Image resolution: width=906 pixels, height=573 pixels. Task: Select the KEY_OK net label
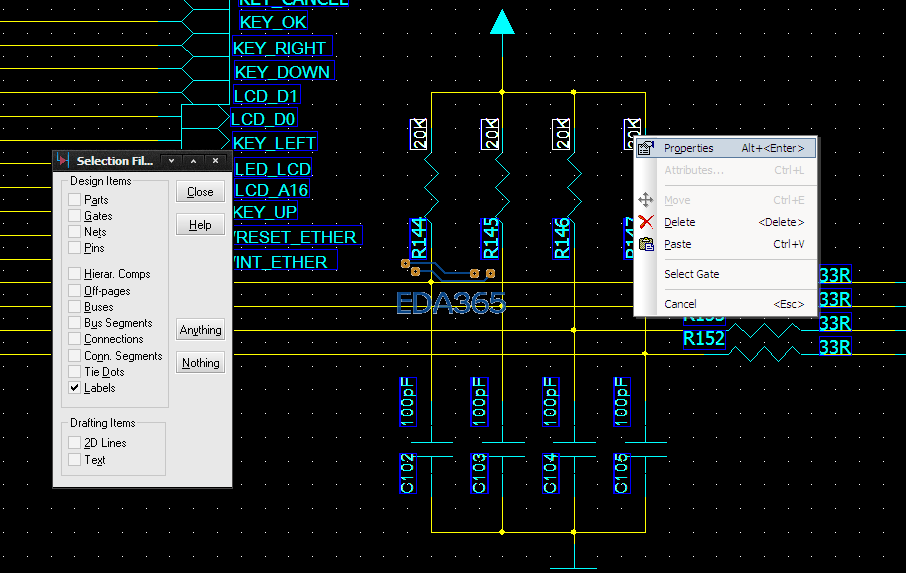coord(273,22)
